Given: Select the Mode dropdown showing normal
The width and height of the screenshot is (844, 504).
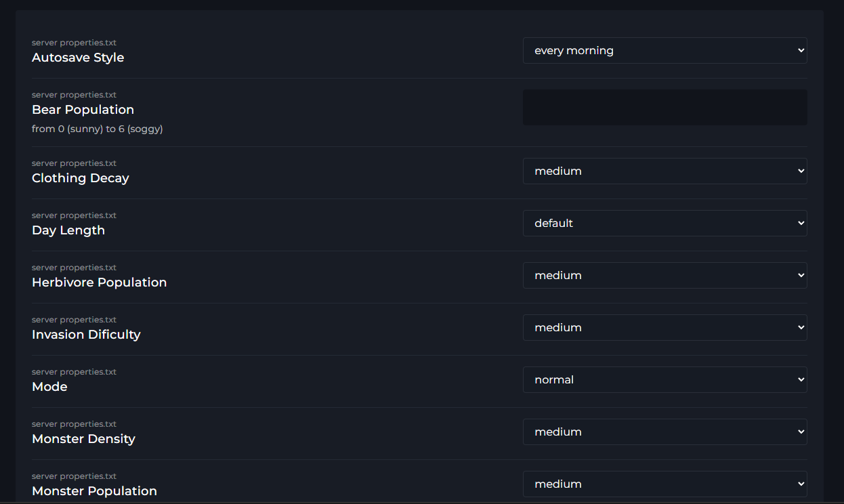Looking at the screenshot, I should pos(664,379).
